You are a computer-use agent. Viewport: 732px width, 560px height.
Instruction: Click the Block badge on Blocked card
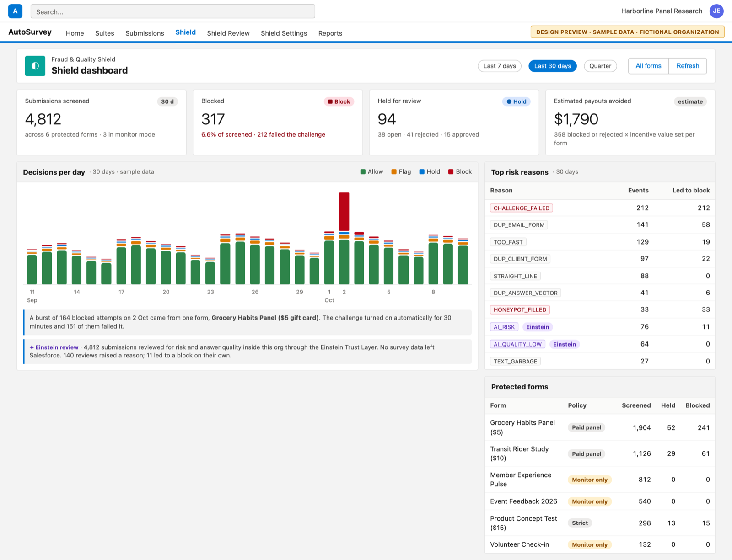pyautogui.click(x=339, y=101)
